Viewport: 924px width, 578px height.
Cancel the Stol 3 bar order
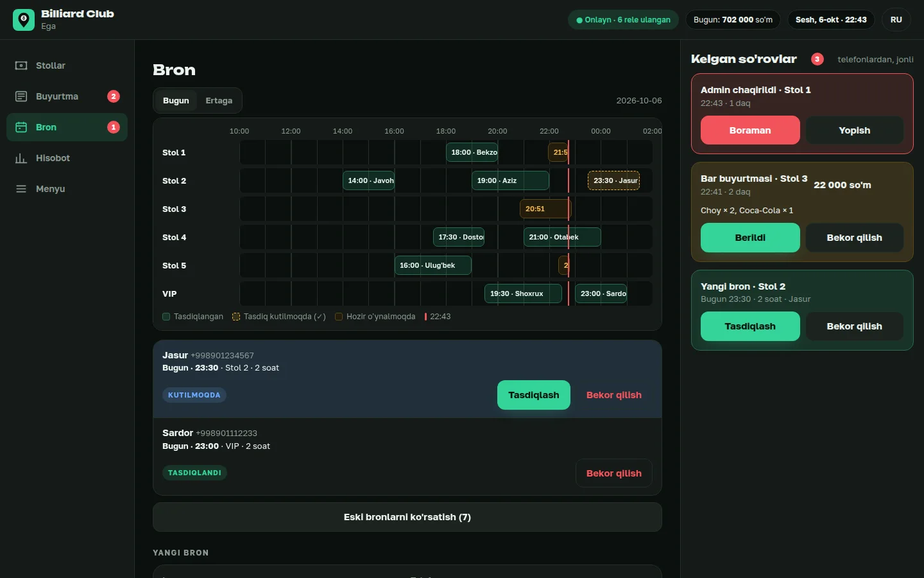(x=855, y=238)
